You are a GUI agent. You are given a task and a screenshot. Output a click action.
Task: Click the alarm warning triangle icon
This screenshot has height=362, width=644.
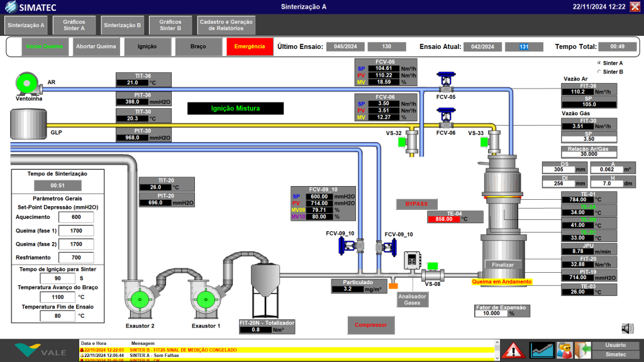click(x=513, y=349)
